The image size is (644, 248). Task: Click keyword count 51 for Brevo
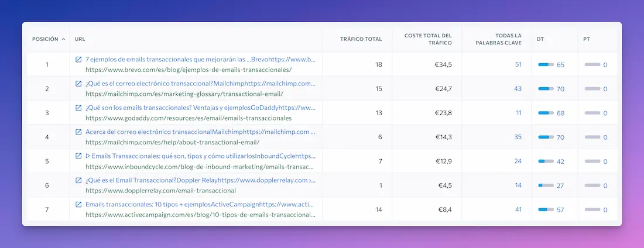pyautogui.click(x=518, y=64)
